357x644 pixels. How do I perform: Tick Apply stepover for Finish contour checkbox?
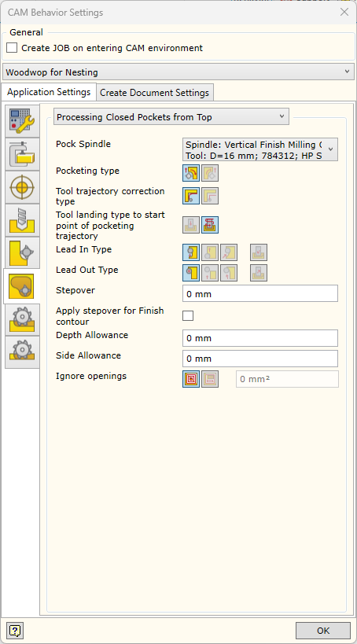coord(188,316)
